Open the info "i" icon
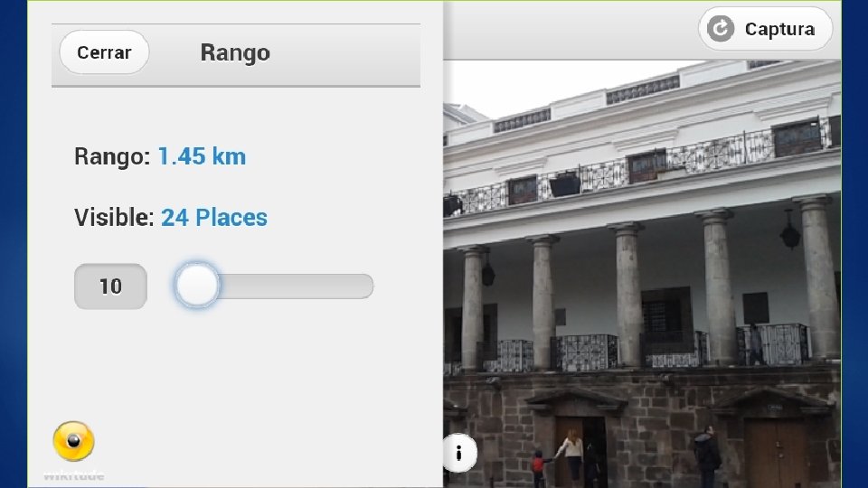Image resolution: width=868 pixels, height=488 pixels. click(458, 453)
